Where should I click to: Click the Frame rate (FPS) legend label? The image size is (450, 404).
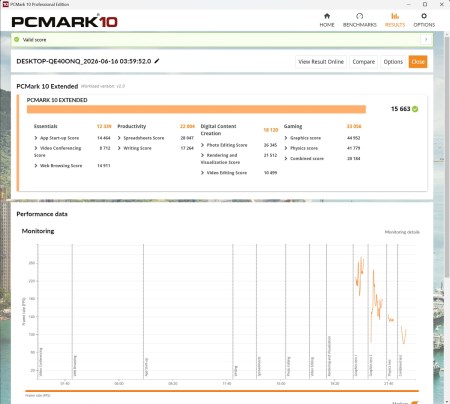pyautogui.click(x=37, y=396)
